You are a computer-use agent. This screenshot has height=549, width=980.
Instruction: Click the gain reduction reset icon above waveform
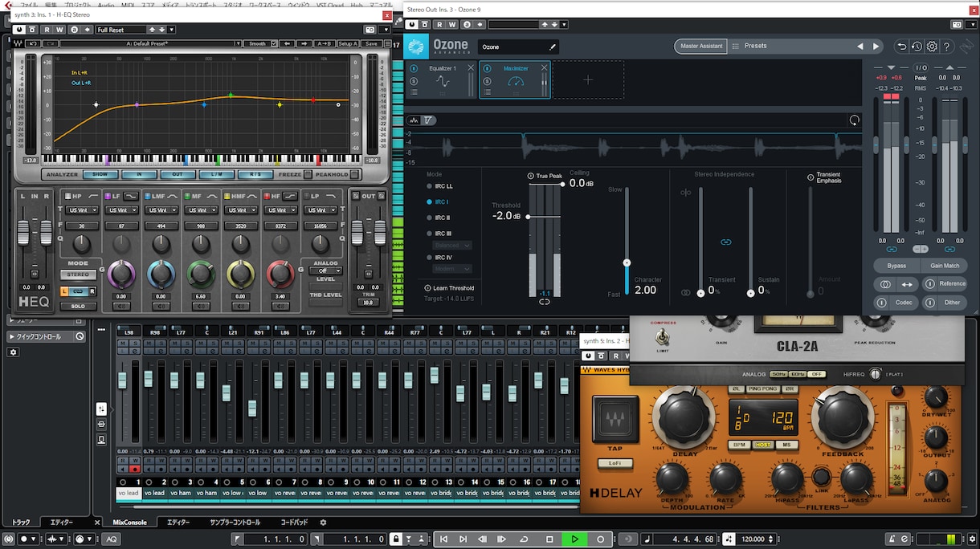(x=854, y=120)
